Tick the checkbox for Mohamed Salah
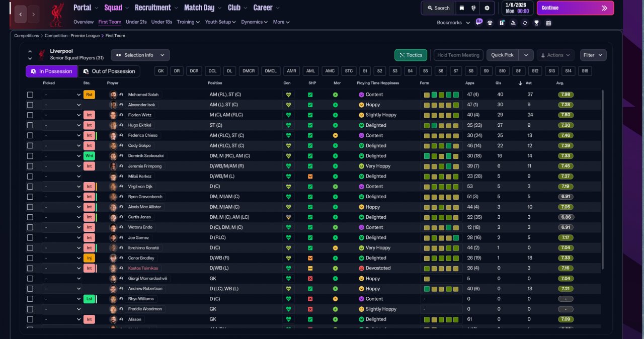644x339 pixels. click(30, 95)
